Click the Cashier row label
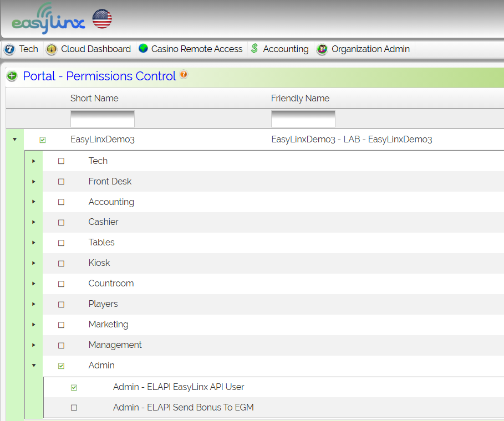 pos(104,222)
